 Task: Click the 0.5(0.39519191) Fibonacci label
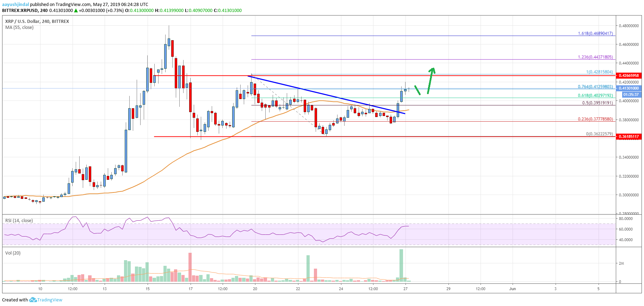coord(597,103)
